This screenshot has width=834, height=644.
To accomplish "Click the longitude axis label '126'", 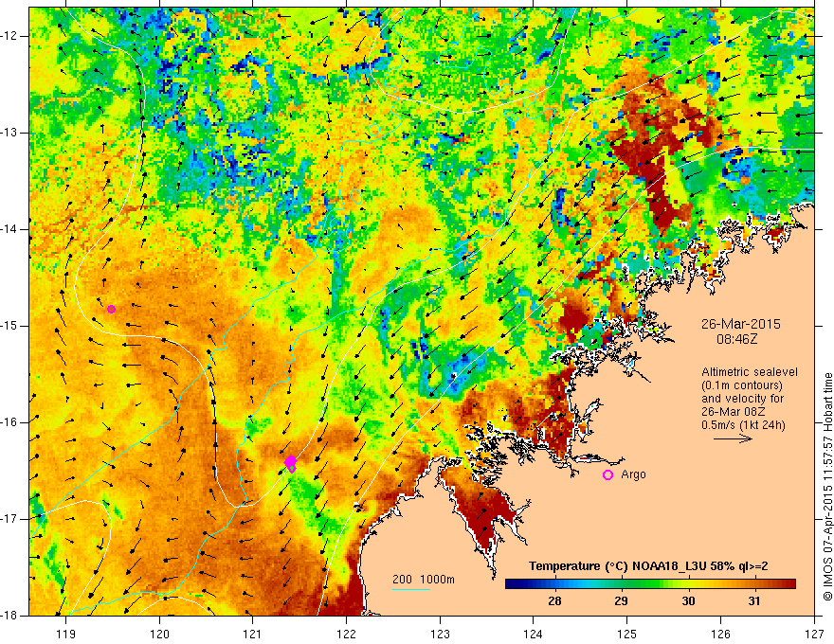I will pos(720,634).
